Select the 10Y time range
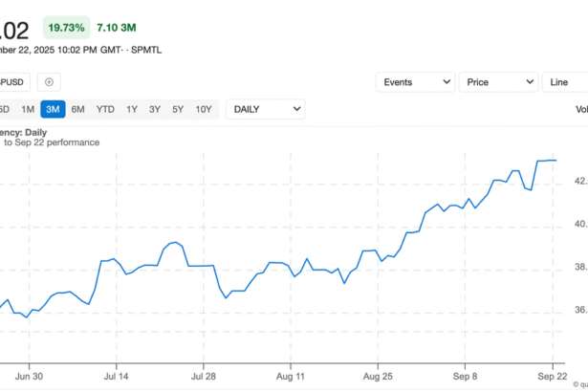 coord(204,109)
